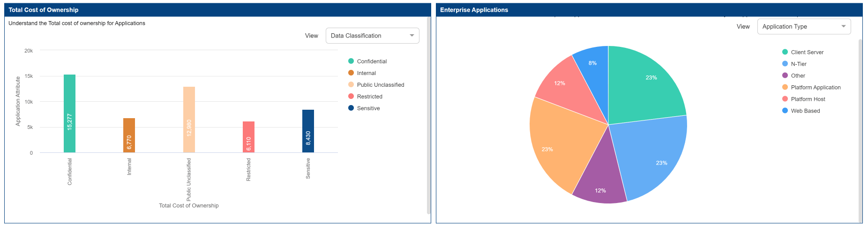The height and width of the screenshot is (226, 868).
Task: Toggle N-Tier legend item
Action: pyautogui.click(x=794, y=64)
